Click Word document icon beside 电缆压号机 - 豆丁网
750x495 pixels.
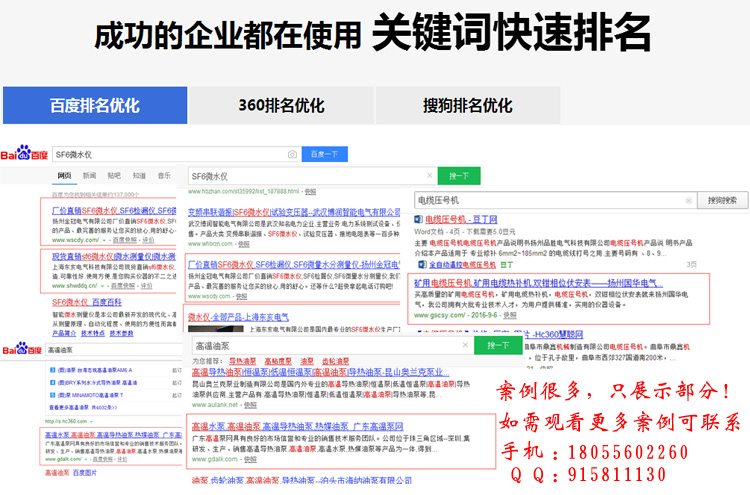tap(419, 219)
